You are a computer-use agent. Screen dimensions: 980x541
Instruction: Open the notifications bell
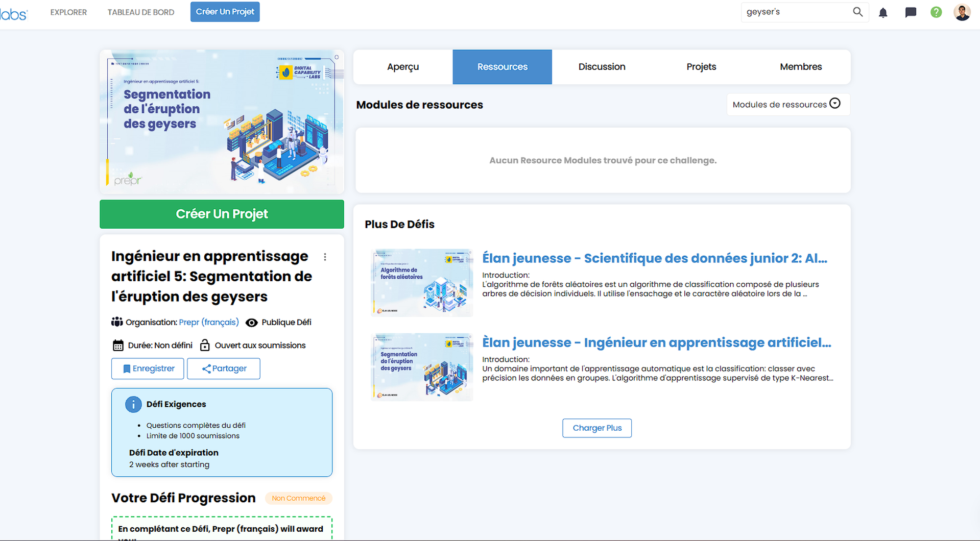point(883,12)
